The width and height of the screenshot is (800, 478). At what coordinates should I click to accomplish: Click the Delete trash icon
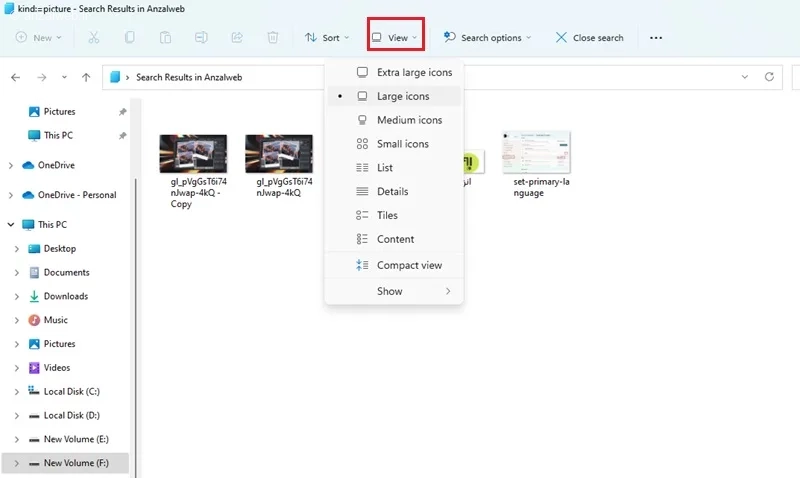pyautogui.click(x=273, y=37)
